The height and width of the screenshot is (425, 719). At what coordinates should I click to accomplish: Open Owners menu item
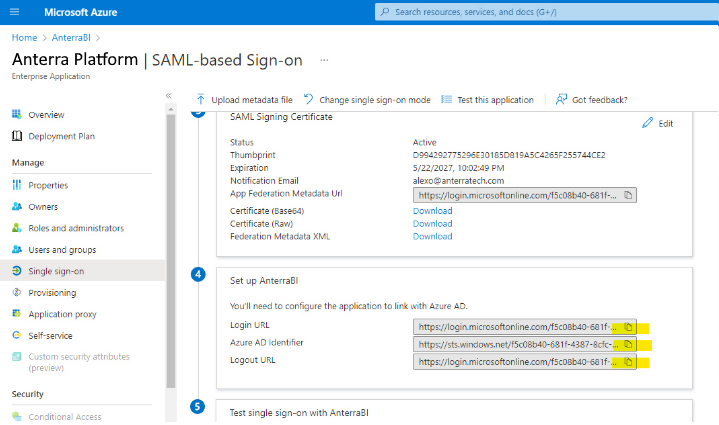coord(43,207)
